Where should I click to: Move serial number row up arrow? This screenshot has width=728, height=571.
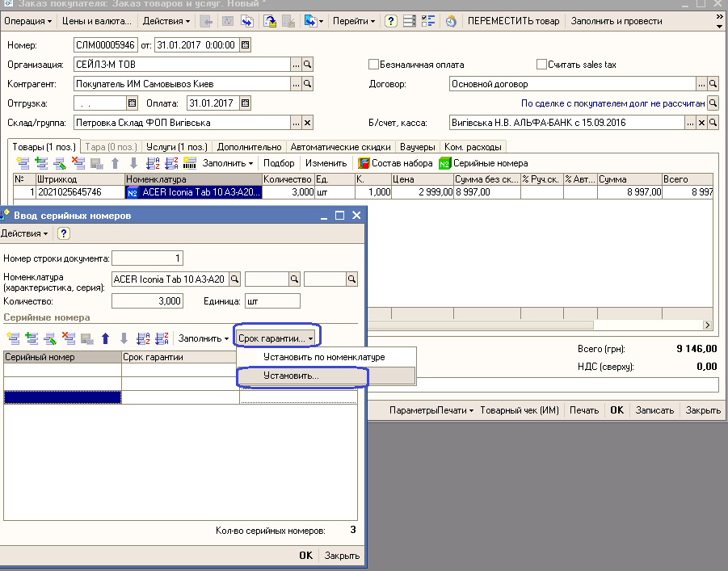pyautogui.click(x=105, y=338)
